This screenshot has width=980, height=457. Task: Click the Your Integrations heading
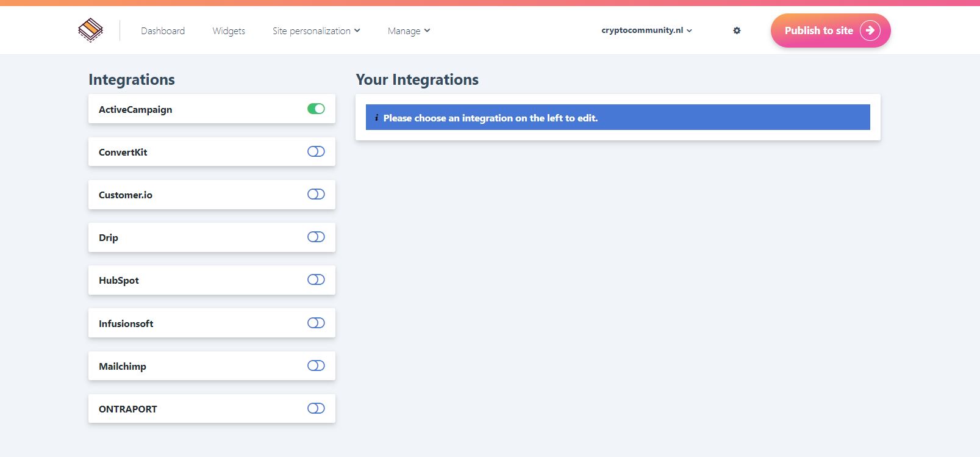(x=417, y=79)
